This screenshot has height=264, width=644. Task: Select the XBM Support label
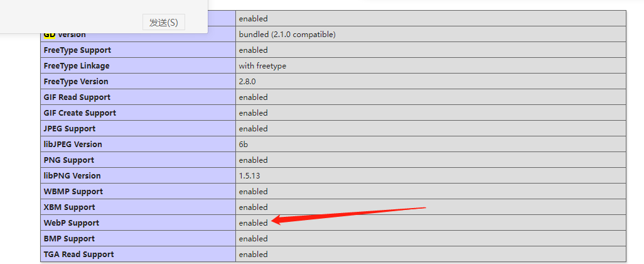coord(70,207)
